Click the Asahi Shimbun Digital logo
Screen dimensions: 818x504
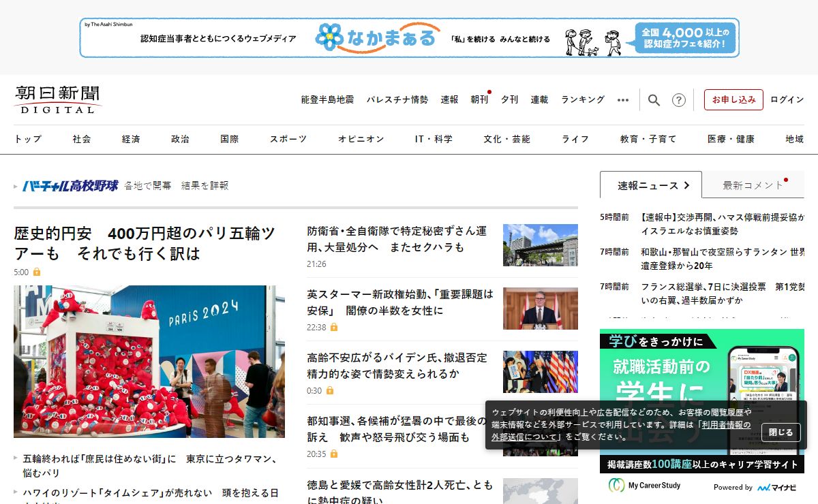point(58,99)
